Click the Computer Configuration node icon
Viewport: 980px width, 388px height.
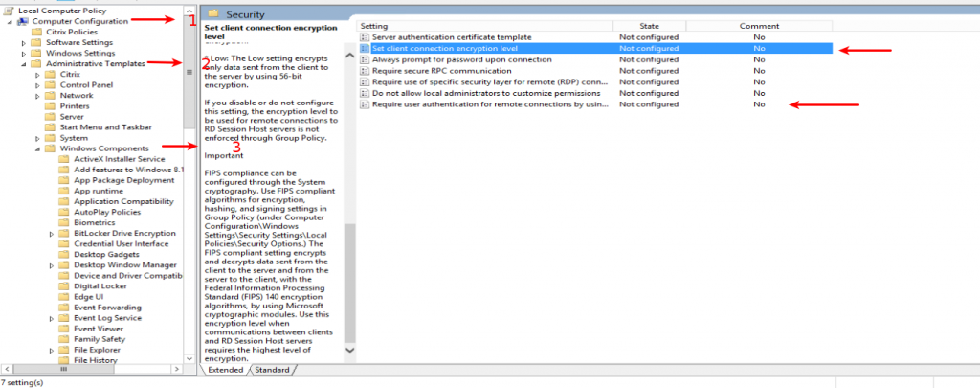point(23,21)
